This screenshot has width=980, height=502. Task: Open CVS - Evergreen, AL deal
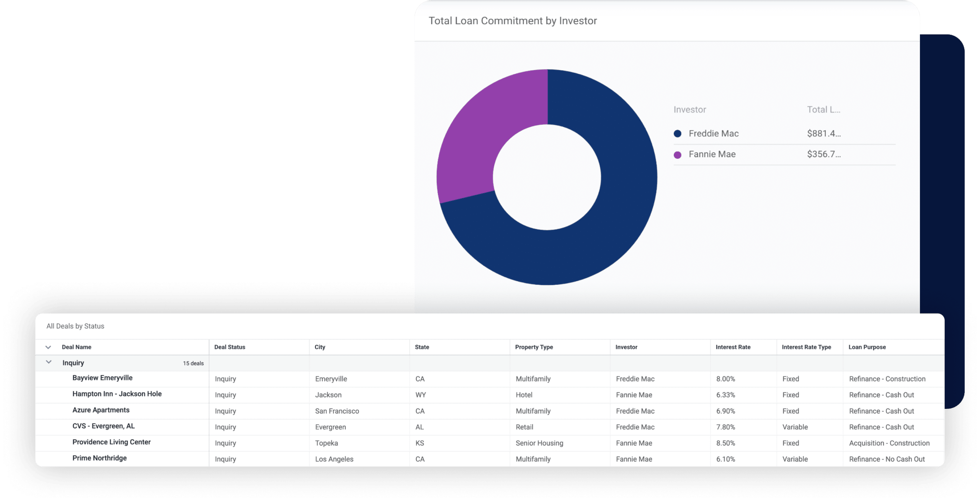point(103,426)
